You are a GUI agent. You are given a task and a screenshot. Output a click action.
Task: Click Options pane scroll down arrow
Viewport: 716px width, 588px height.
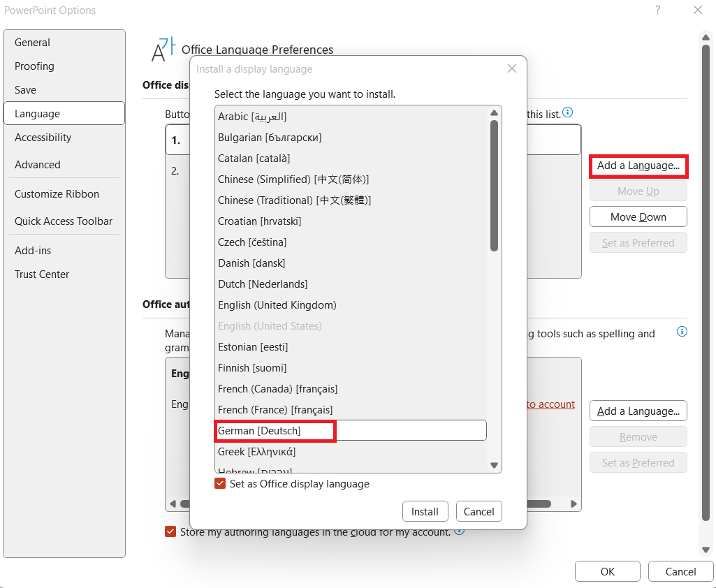point(706,550)
